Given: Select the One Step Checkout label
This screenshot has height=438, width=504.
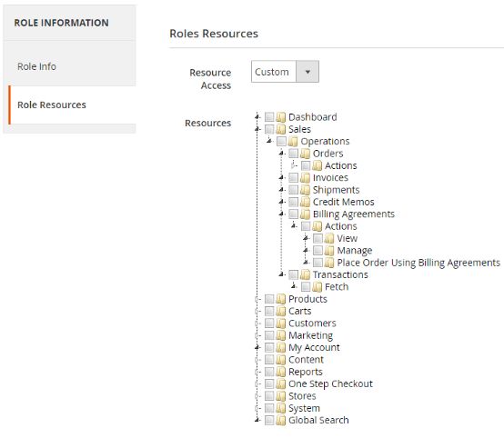Looking at the screenshot, I should pyautogui.click(x=331, y=384).
